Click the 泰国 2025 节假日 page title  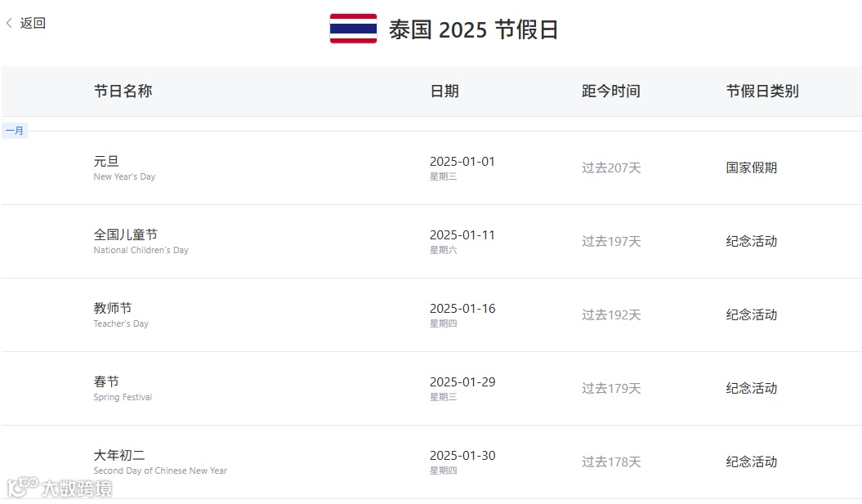point(473,30)
